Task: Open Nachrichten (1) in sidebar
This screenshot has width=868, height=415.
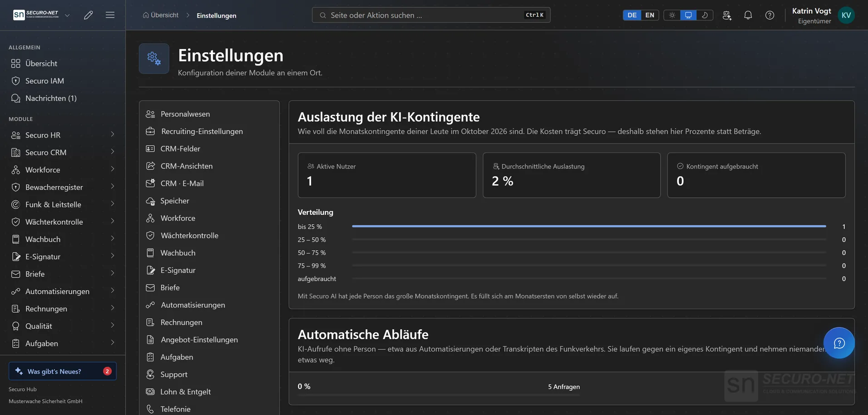Action: [63, 98]
